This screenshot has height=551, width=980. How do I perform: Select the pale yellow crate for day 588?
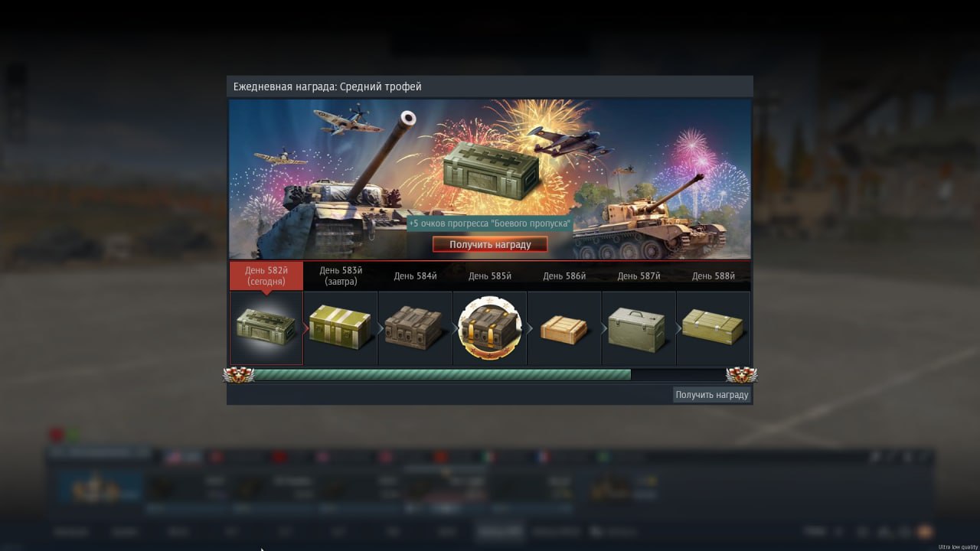click(x=713, y=328)
